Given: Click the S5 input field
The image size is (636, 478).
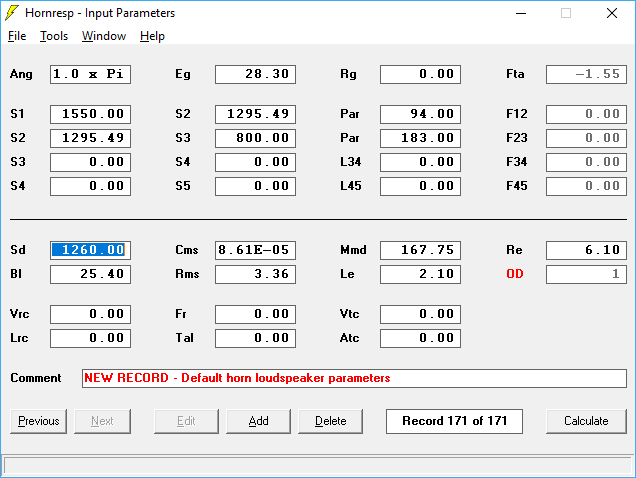Looking at the screenshot, I should point(256,186).
